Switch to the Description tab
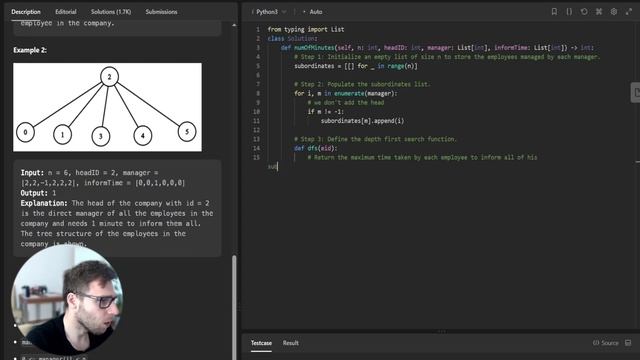 pyautogui.click(x=26, y=12)
